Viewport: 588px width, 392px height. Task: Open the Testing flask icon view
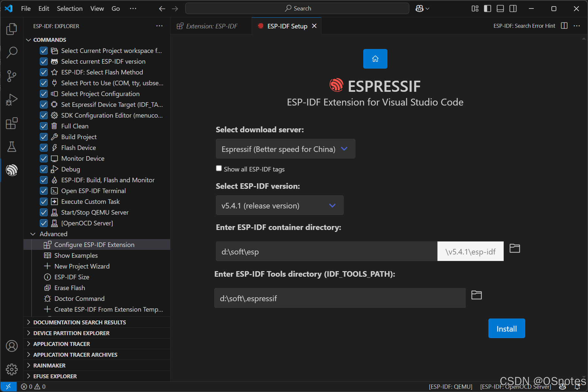12,147
